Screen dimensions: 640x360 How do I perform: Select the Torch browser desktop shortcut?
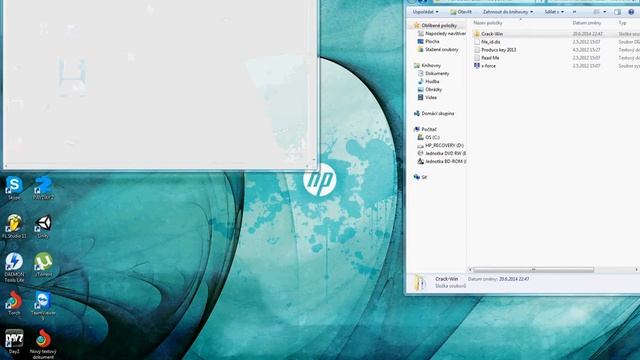coord(14,303)
